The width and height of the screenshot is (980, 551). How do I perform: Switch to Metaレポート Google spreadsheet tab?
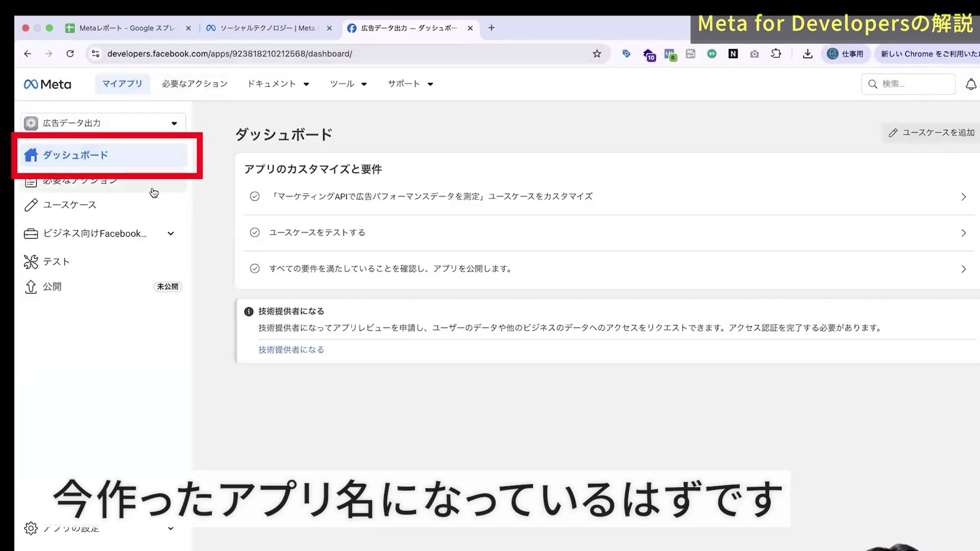128,28
